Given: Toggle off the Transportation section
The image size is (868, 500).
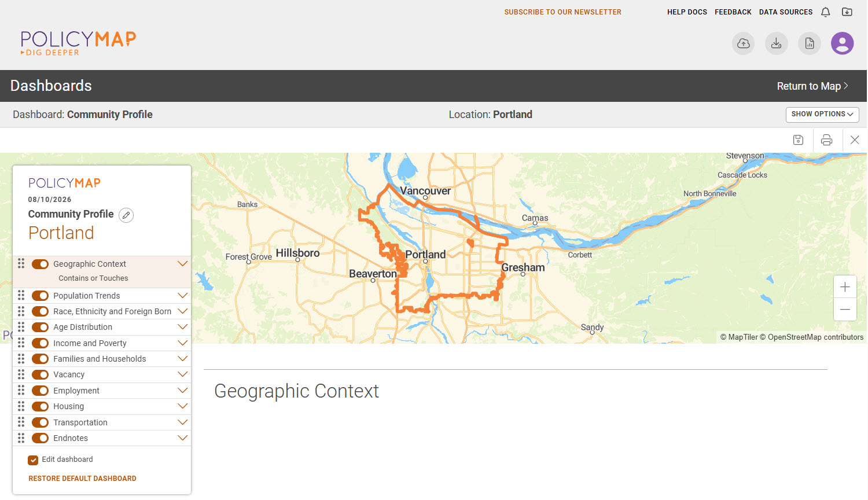Looking at the screenshot, I should pos(40,422).
